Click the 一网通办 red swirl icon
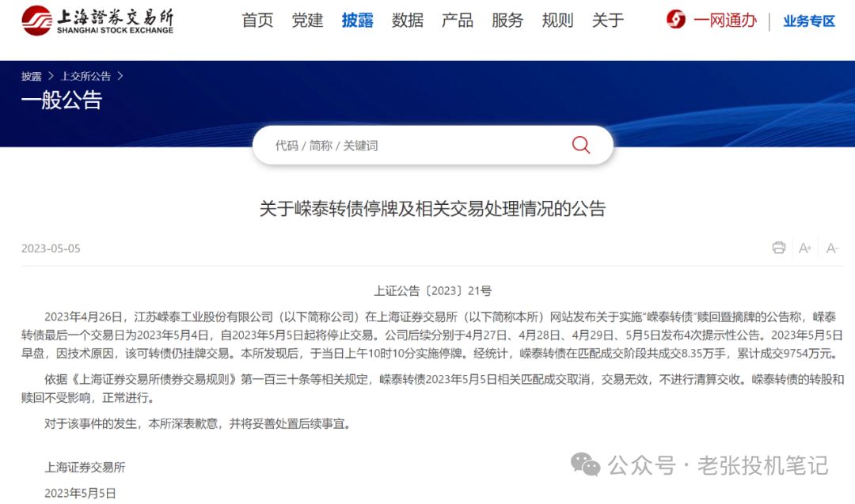The image size is (855, 504). tap(676, 20)
